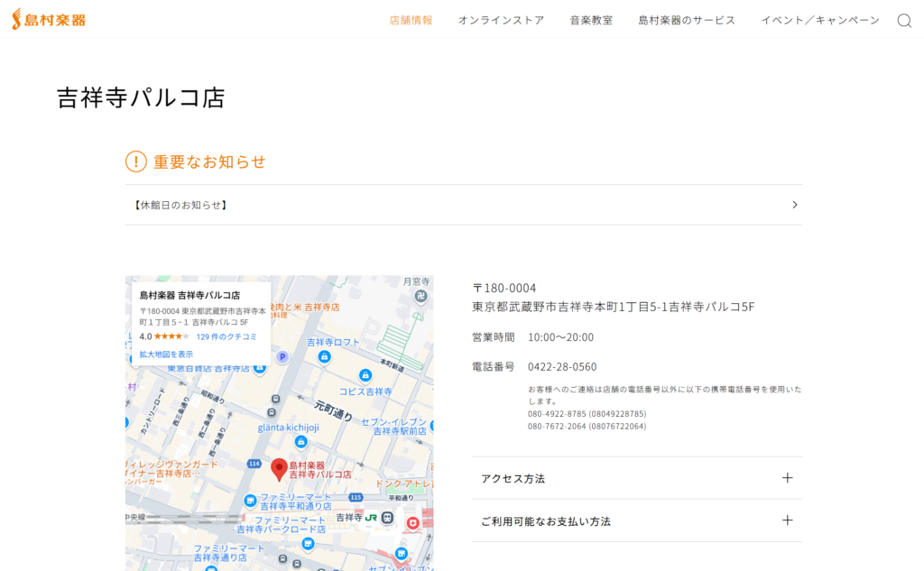This screenshot has width=924, height=571.
Task: Click the Shimamura Music logo
Action: [49, 20]
